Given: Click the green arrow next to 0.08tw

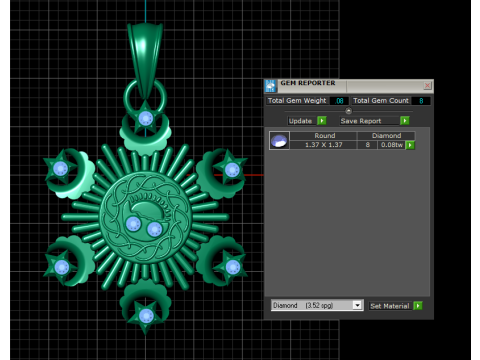Looking at the screenshot, I should click(410, 145).
